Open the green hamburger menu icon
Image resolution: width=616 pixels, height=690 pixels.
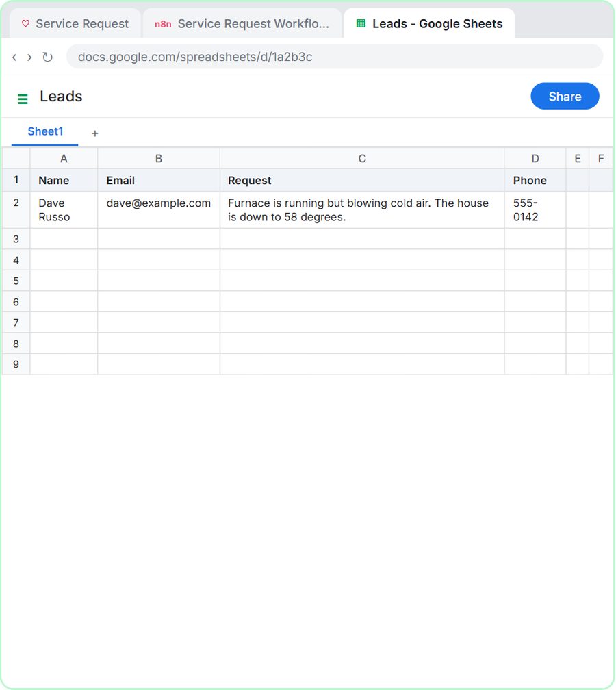(23, 99)
